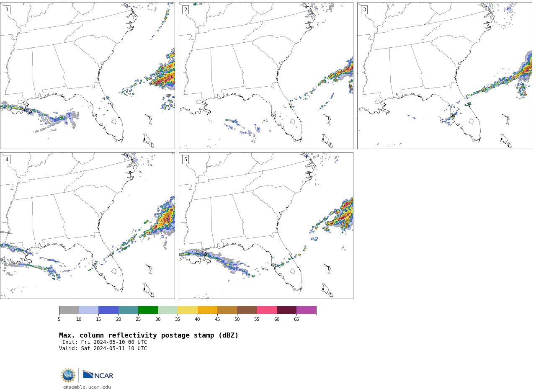
Task: Click the panel number label 5
Action: 186,160
